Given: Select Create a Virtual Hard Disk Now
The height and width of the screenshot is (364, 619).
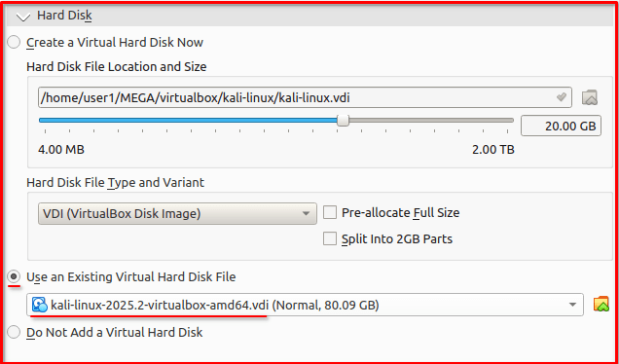Looking at the screenshot, I should coord(14,42).
